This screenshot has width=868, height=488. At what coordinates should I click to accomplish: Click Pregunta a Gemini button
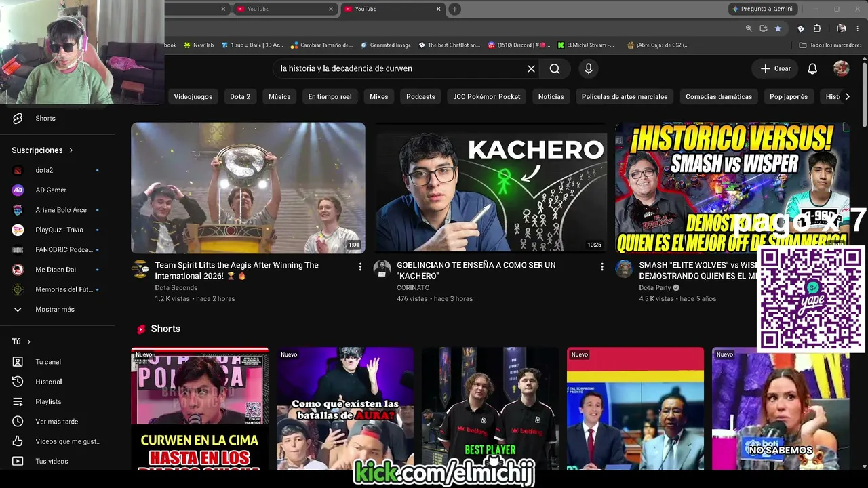tap(762, 9)
